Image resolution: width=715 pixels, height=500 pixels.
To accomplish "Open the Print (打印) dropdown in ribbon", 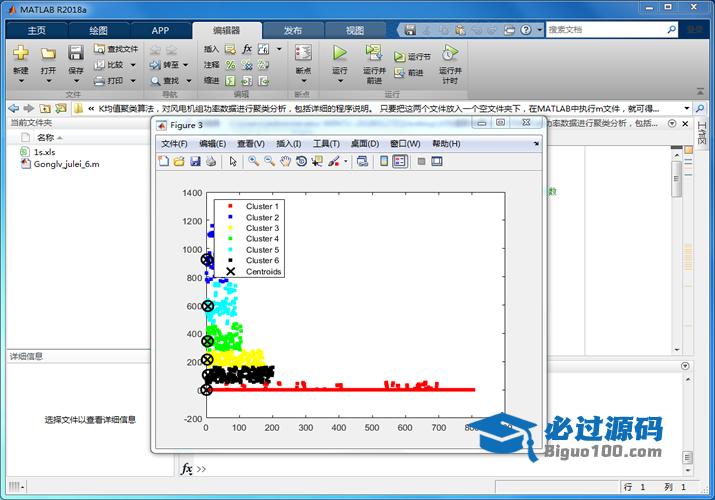I will (x=132, y=81).
